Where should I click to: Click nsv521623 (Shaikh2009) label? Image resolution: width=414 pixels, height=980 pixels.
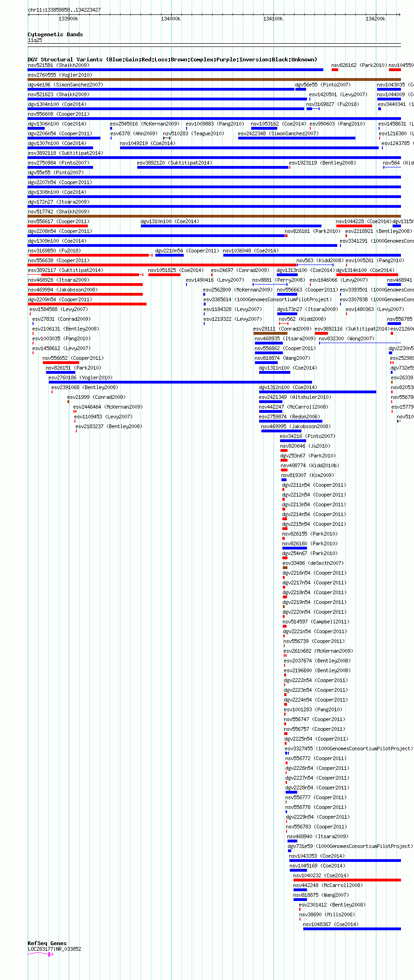[59, 94]
